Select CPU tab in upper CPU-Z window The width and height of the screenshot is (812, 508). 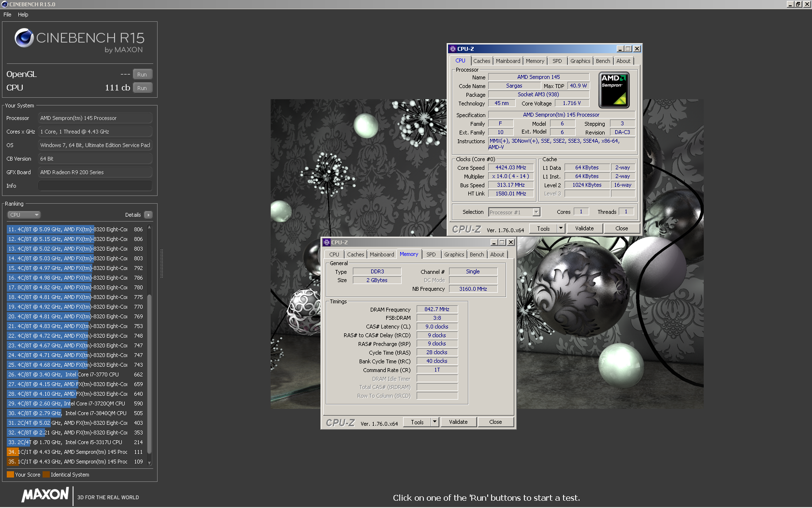pos(460,61)
